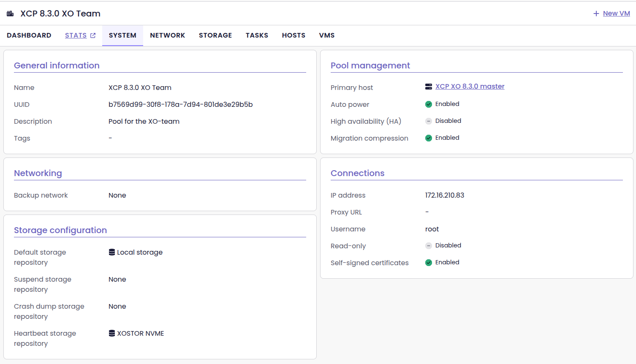Viewport: 636px width, 364px height.
Task: Click the Local storage database icon
Action: pyautogui.click(x=112, y=252)
